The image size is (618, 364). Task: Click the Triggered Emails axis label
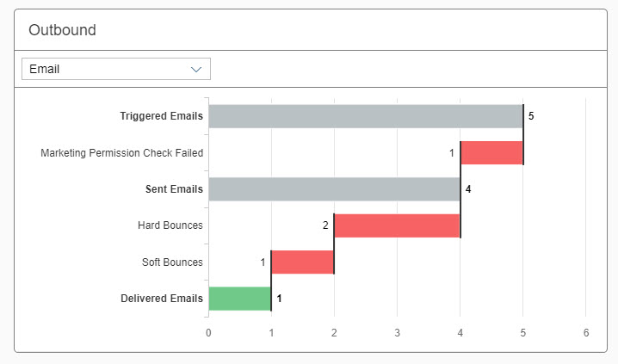tap(162, 116)
